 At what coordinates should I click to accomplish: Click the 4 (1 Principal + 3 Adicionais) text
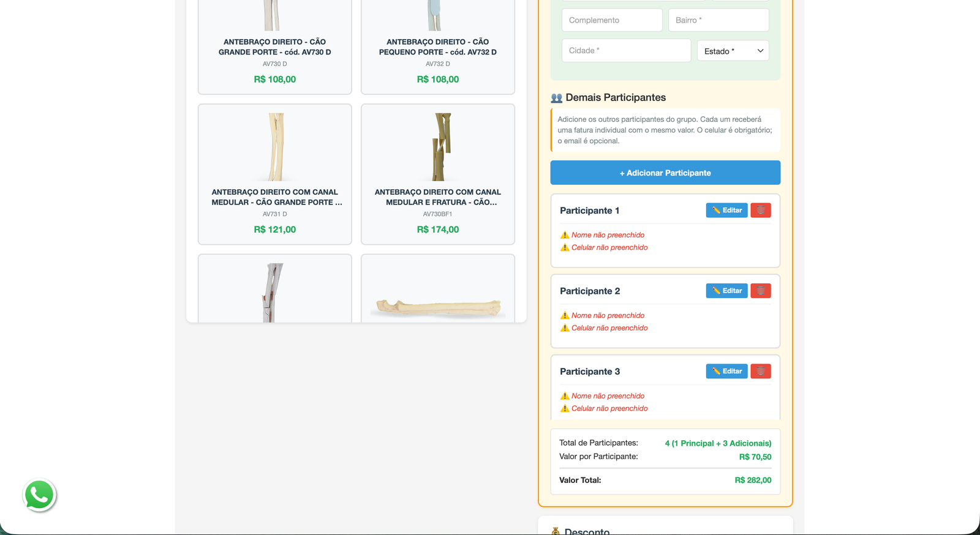pyautogui.click(x=718, y=443)
